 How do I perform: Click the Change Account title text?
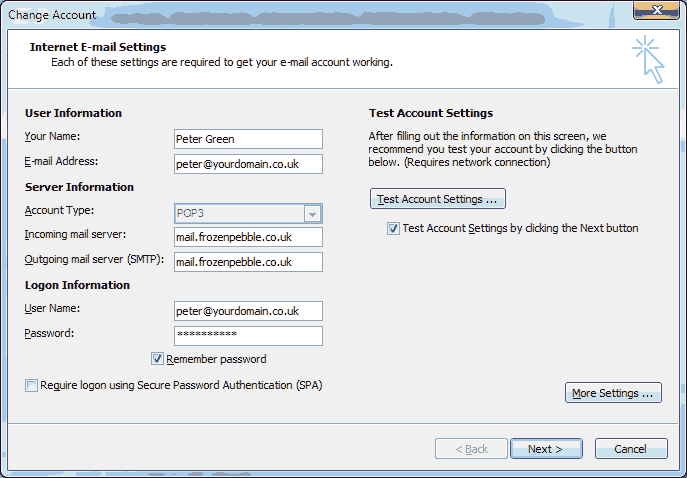click(52, 15)
